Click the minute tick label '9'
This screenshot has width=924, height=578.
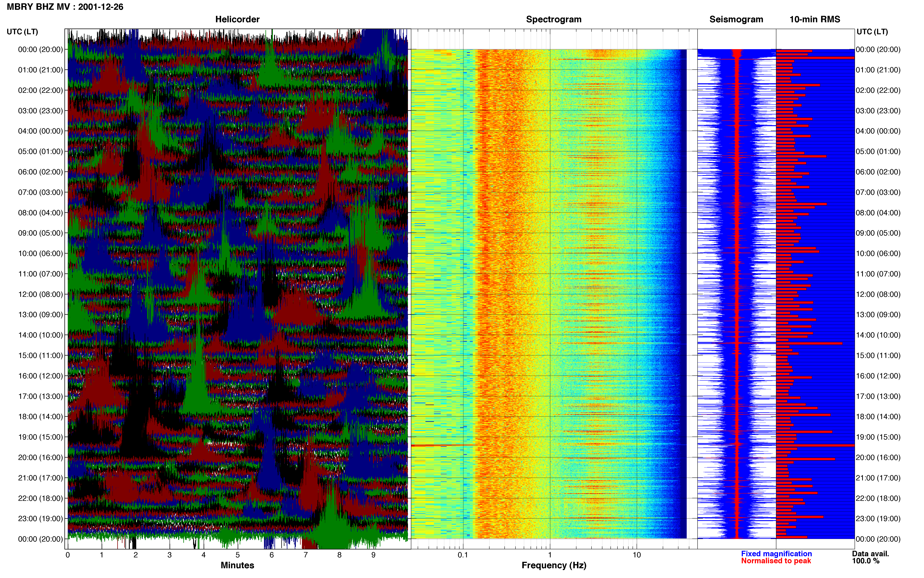point(373,555)
